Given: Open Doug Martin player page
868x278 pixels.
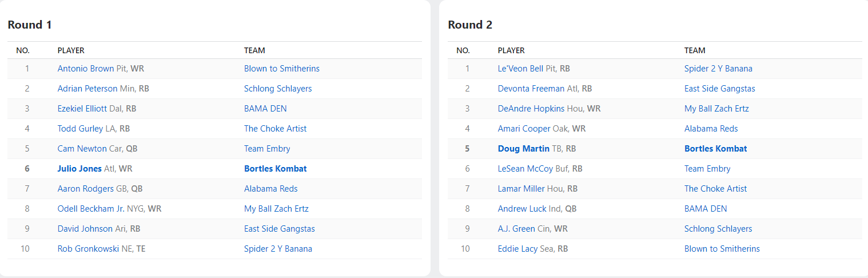Looking at the screenshot, I should 523,149.
